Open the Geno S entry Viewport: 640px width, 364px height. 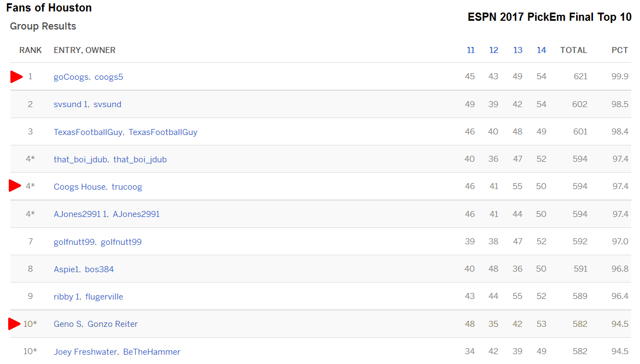point(68,324)
